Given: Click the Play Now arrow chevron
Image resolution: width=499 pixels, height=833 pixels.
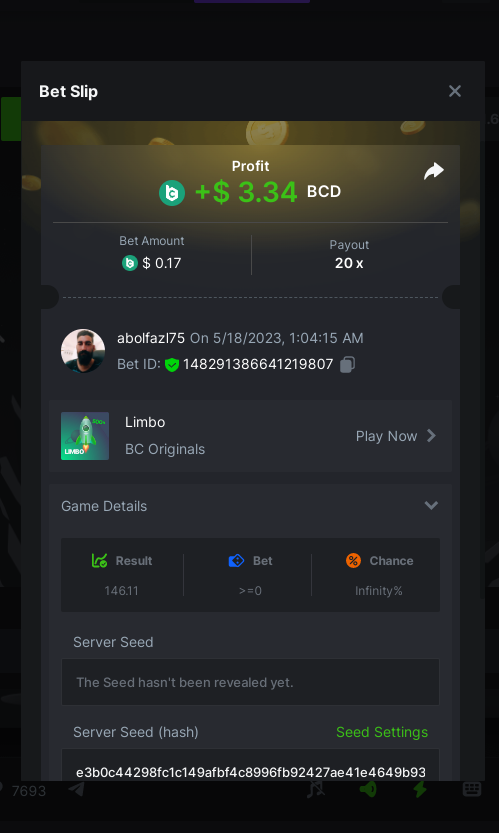Looking at the screenshot, I should [432, 436].
